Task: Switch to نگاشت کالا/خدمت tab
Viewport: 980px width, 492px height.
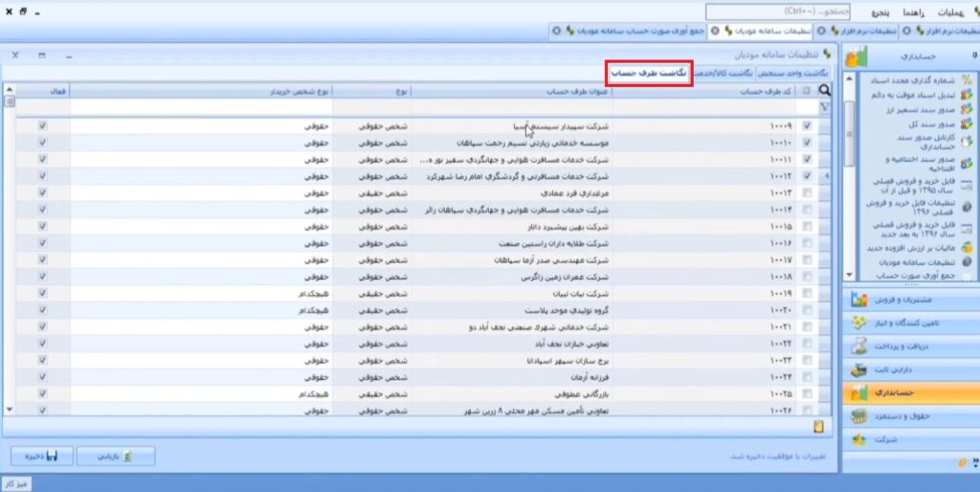Action: pyautogui.click(x=724, y=74)
